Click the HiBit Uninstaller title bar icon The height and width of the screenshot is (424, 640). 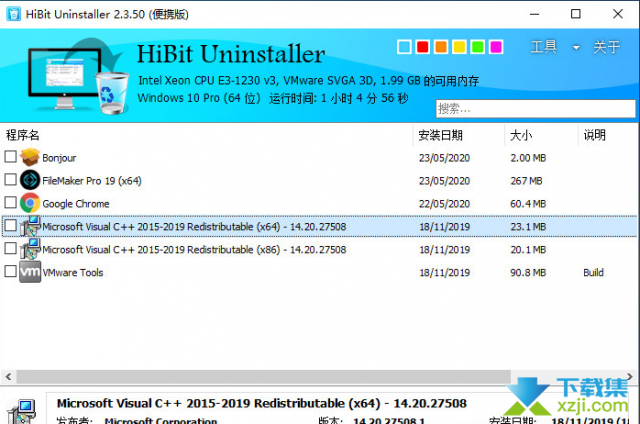(13, 14)
